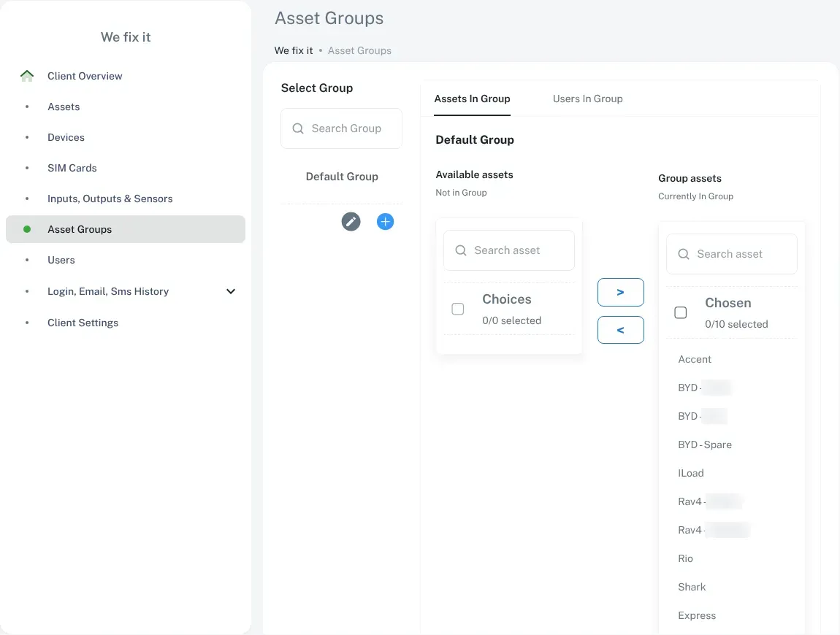Image resolution: width=840 pixels, height=635 pixels.
Task: Select Shark asset in Chosen list
Action: (692, 587)
